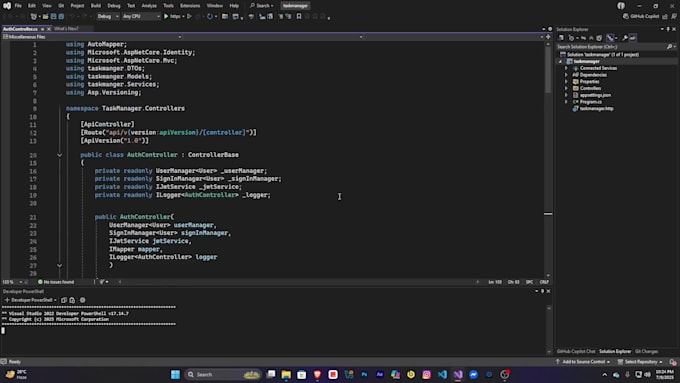Open VS Code from taskbar
This screenshot has width=680, height=383.
pos(442,374)
